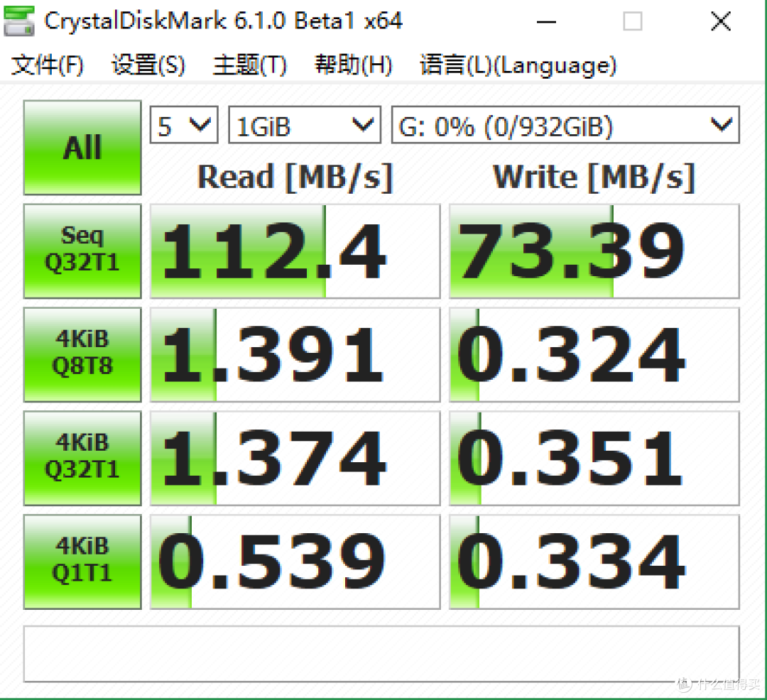Open the 主题(T) menu
The image size is (767, 700).
(250, 65)
